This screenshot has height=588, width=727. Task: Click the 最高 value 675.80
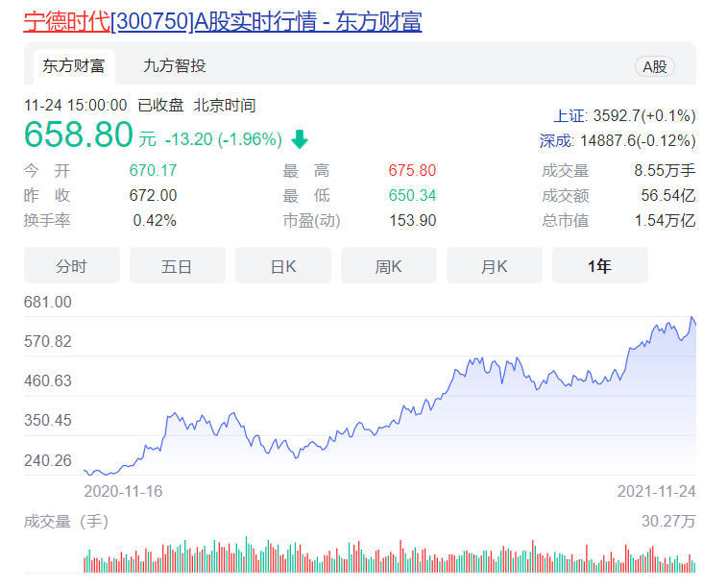click(412, 170)
